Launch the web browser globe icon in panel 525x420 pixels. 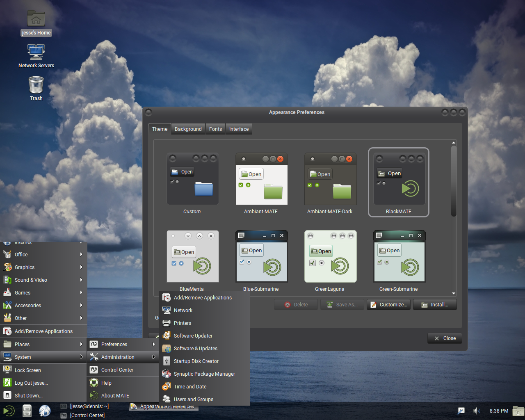click(45, 411)
